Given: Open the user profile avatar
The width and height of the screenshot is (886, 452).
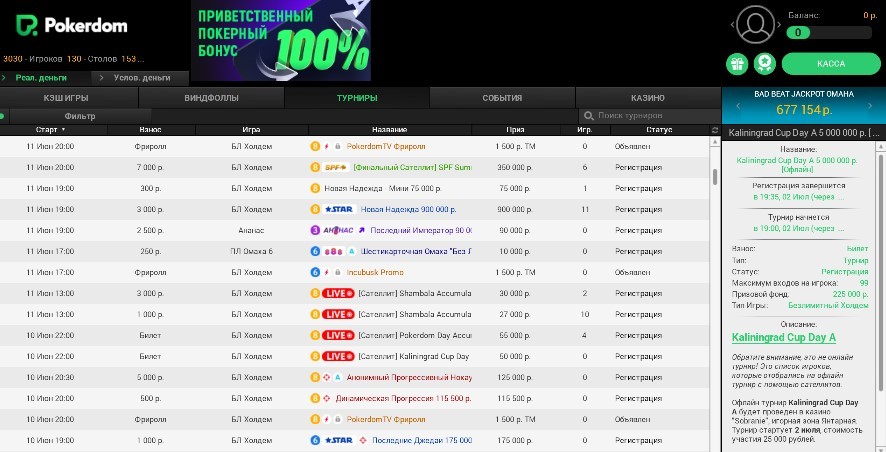Looking at the screenshot, I should click(x=755, y=24).
